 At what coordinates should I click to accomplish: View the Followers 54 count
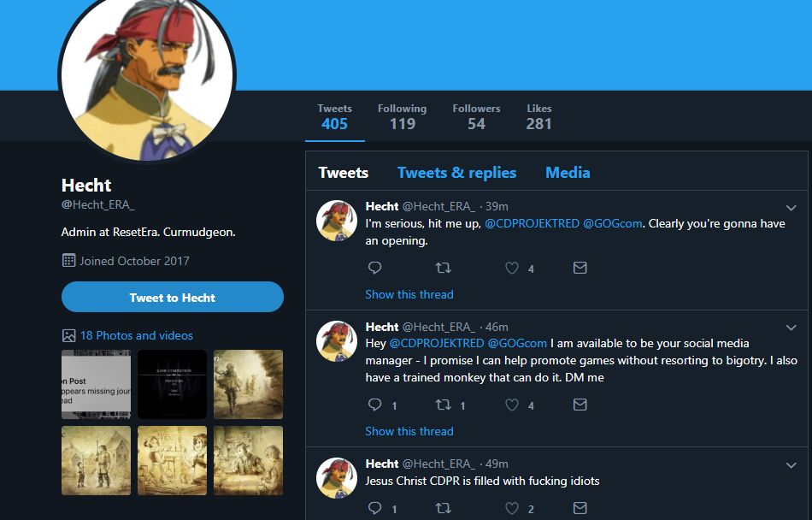pyautogui.click(x=476, y=117)
